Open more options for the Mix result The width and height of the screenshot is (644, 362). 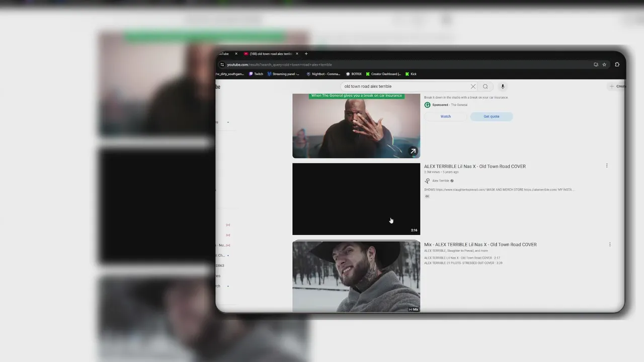[610, 244]
